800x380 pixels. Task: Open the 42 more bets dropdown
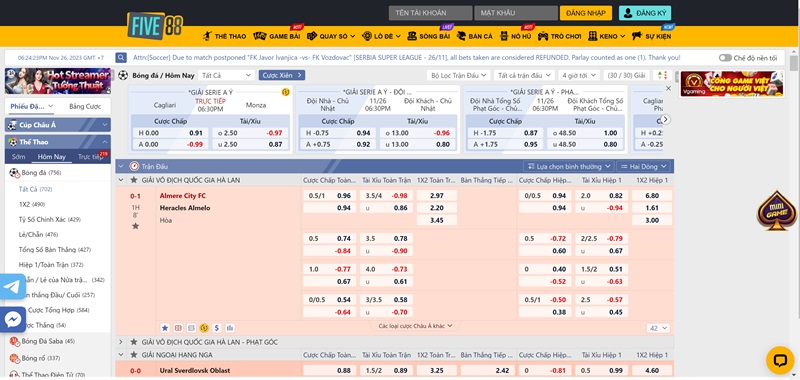click(x=658, y=328)
